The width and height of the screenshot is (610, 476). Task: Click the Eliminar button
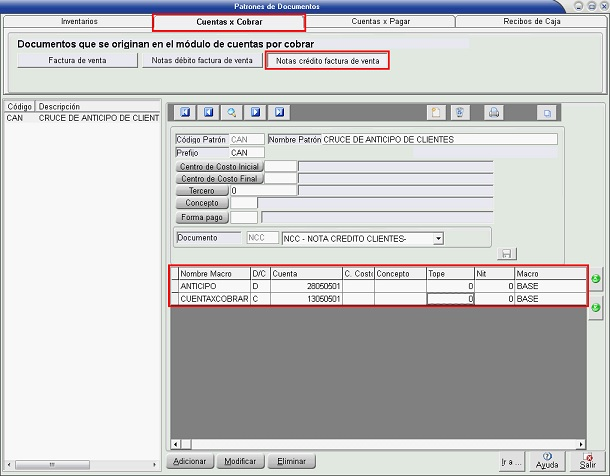point(292,462)
